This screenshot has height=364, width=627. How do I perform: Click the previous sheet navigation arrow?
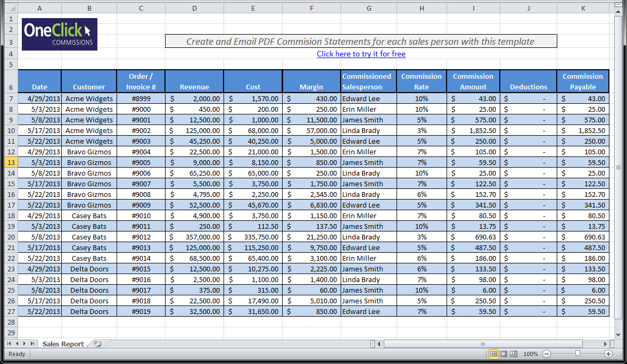tap(17, 343)
